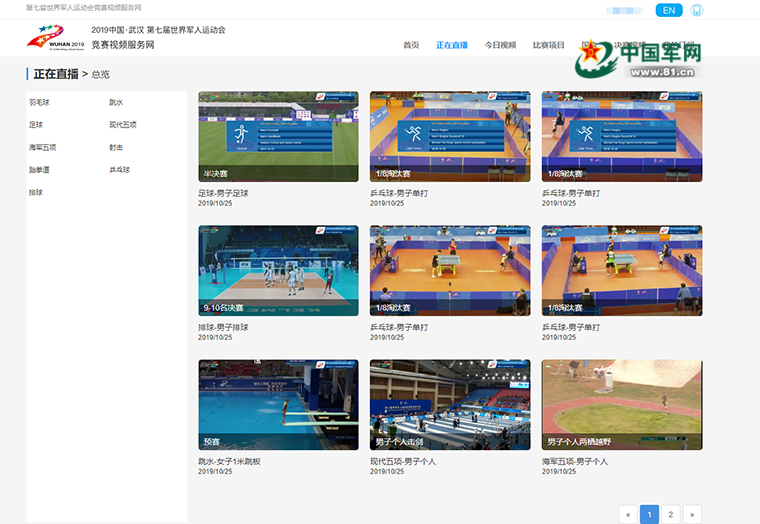Go to page 2 in pagination

670,514
